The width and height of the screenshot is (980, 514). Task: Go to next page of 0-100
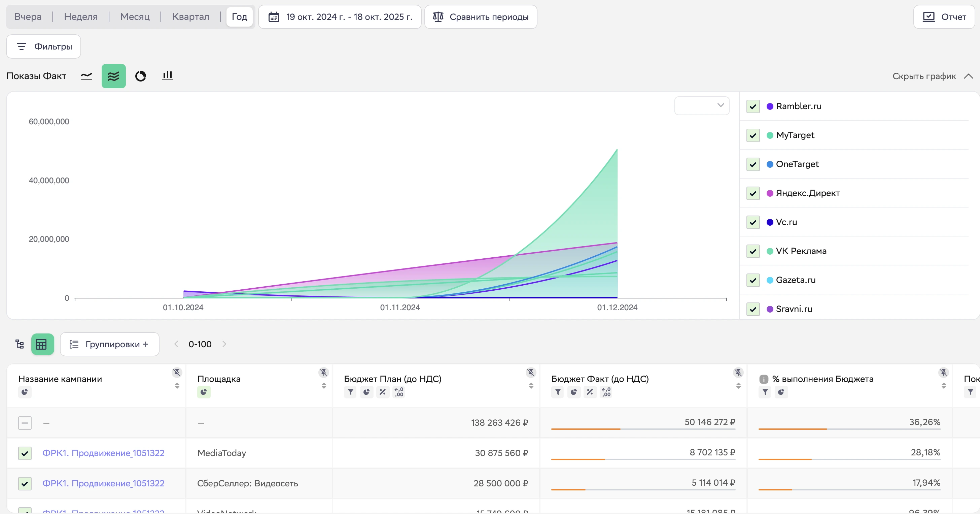coord(224,344)
